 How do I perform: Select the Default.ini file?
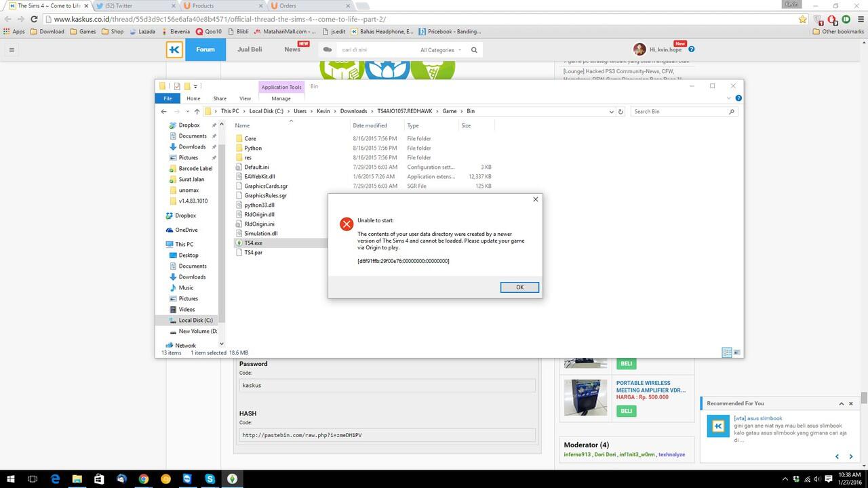point(256,167)
